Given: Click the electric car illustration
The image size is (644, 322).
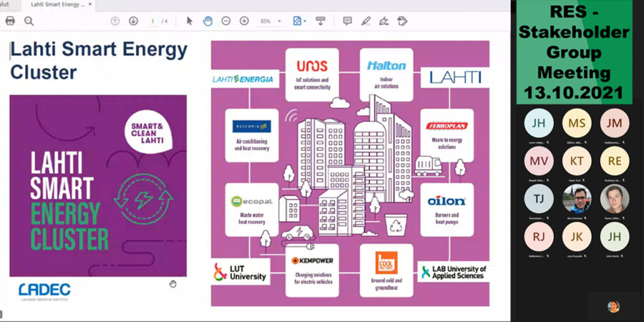Looking at the screenshot, I should [x=297, y=233].
